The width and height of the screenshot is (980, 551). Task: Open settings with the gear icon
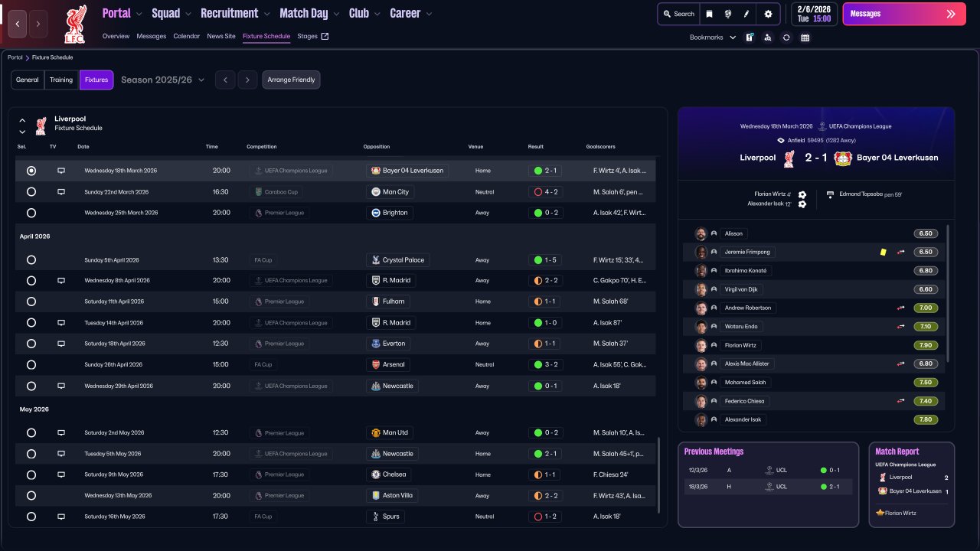coord(768,14)
